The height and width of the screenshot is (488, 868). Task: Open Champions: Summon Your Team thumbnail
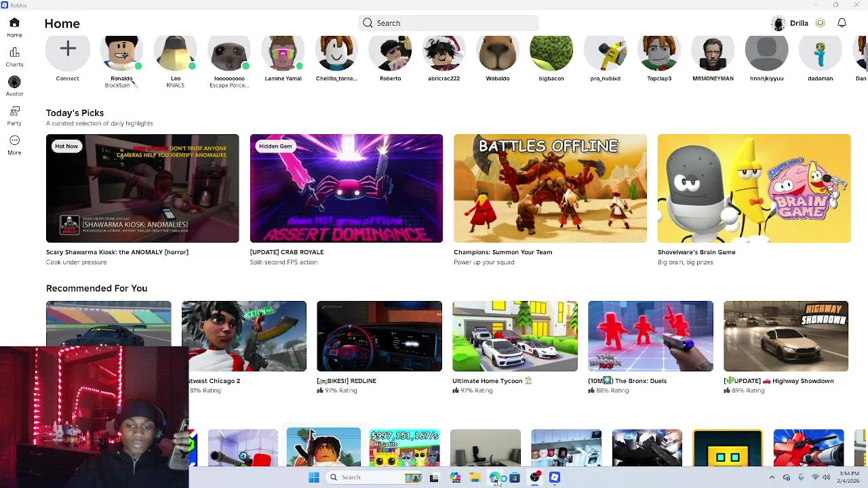point(550,188)
